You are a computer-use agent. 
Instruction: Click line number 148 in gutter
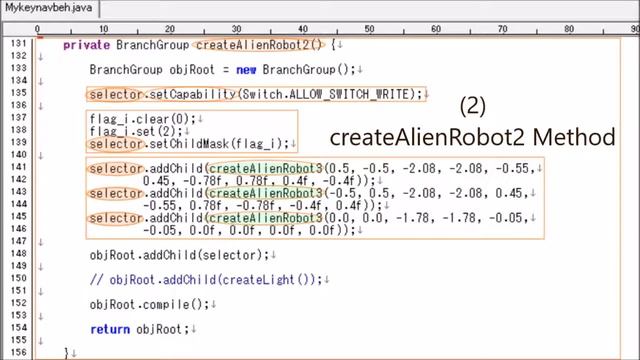click(x=18, y=254)
